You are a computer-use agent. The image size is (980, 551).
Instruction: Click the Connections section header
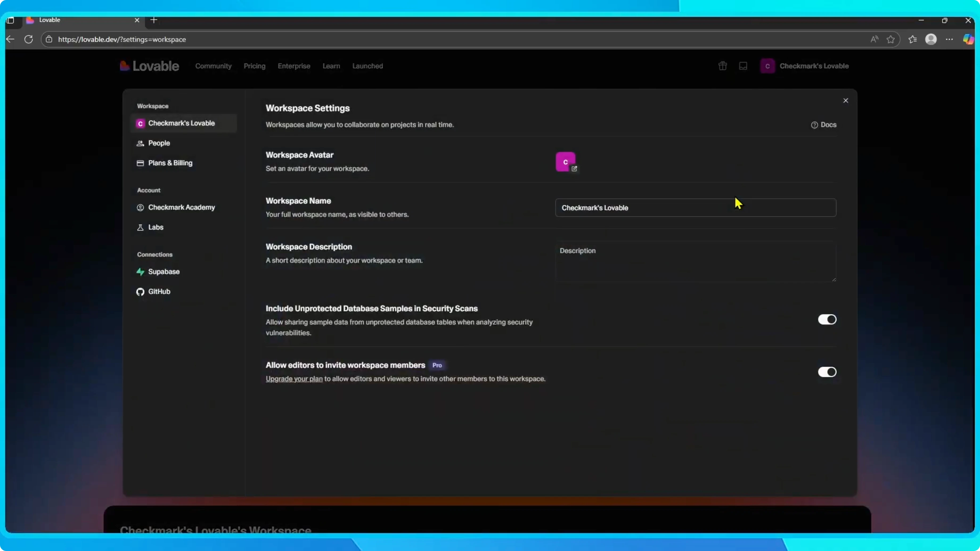pos(154,254)
